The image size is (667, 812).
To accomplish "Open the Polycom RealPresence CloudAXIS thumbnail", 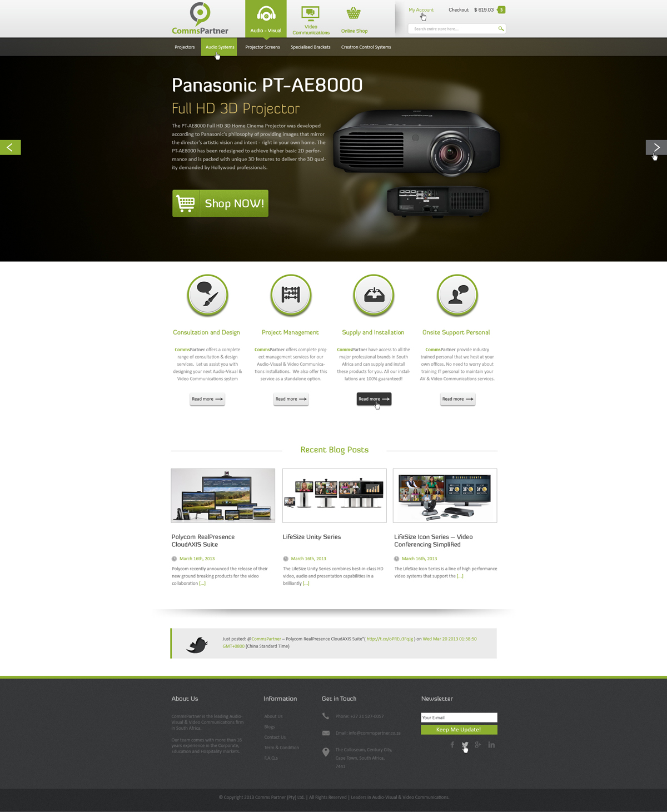I will (x=223, y=495).
